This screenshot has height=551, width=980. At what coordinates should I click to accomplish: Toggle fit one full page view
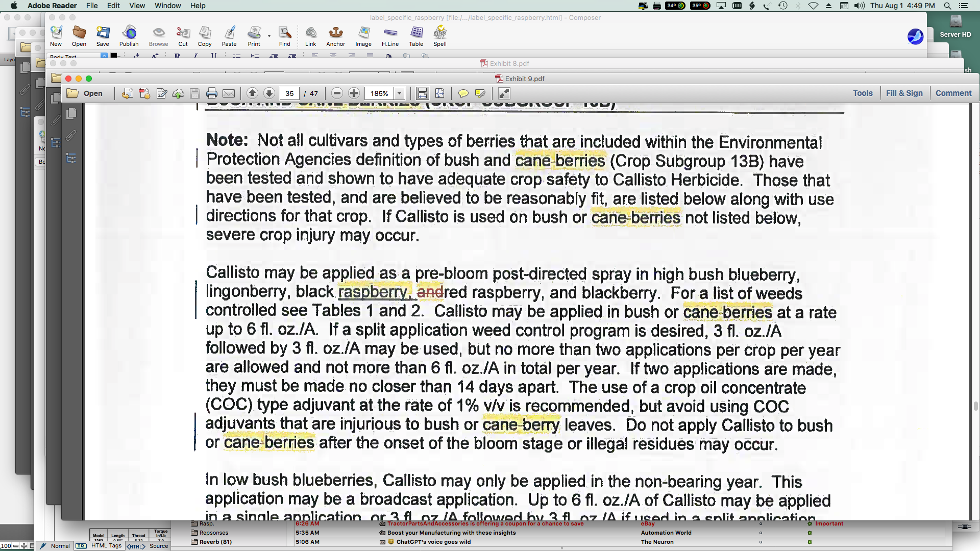pyautogui.click(x=439, y=93)
